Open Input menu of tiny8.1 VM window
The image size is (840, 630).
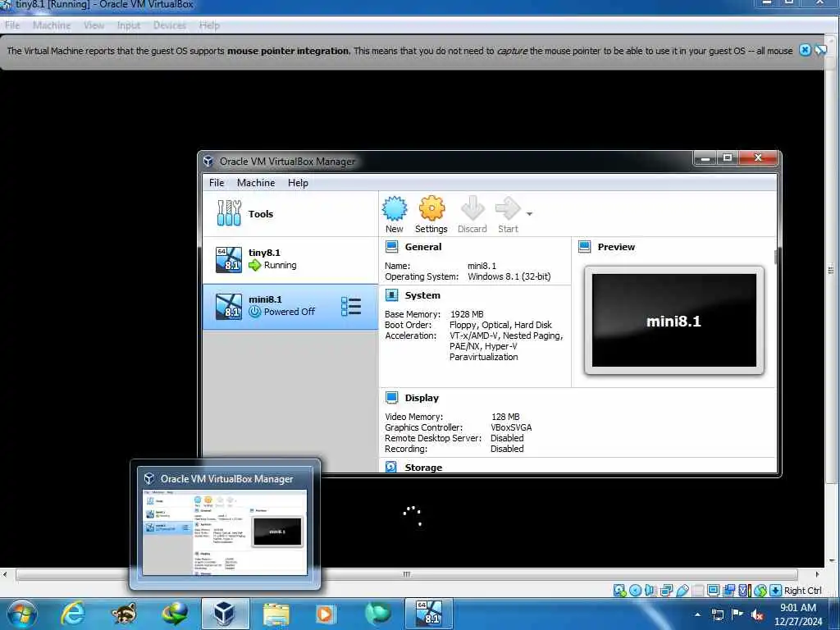point(128,25)
